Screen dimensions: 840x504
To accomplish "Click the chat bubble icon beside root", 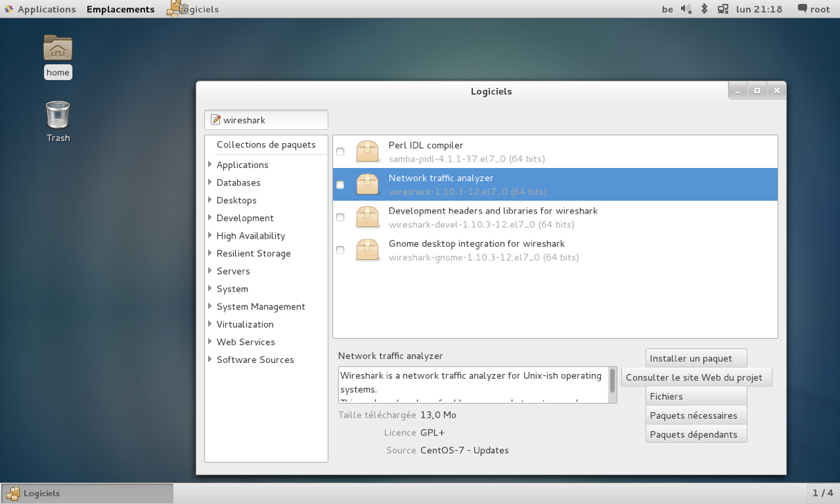I will [802, 9].
